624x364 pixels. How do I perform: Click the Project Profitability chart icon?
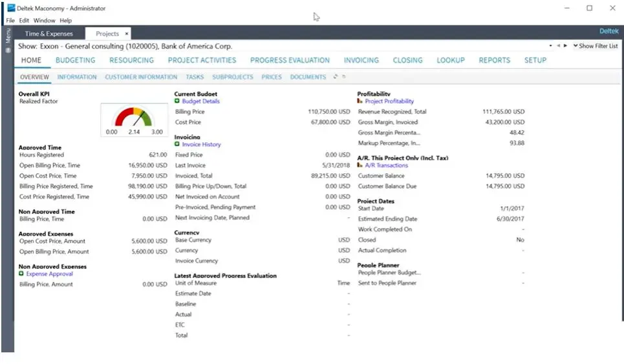(361, 102)
